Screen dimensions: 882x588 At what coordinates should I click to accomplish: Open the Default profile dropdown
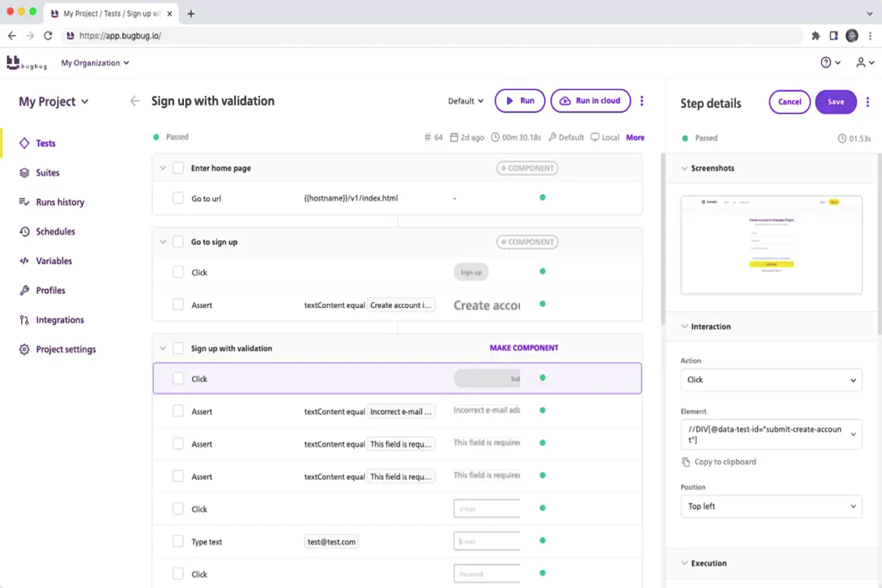tap(466, 101)
